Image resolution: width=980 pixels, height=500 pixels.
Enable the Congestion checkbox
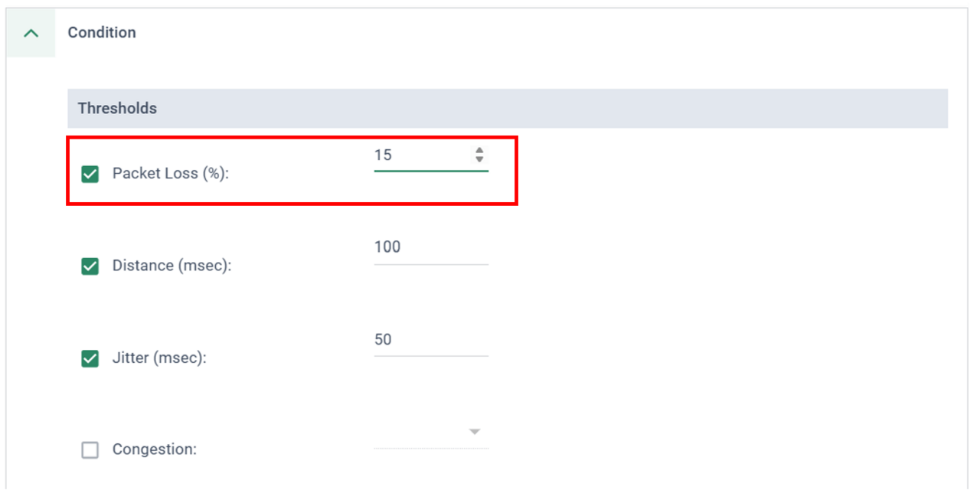pos(90,449)
